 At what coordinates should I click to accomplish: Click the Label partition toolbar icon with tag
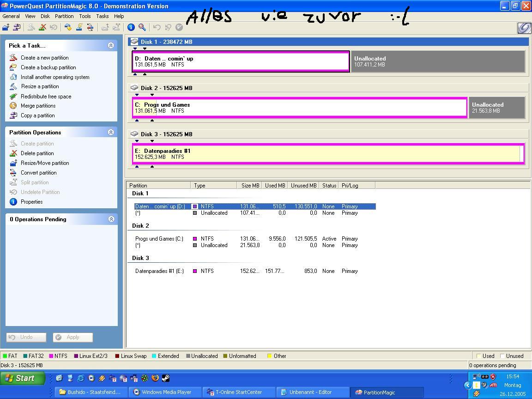(68, 27)
